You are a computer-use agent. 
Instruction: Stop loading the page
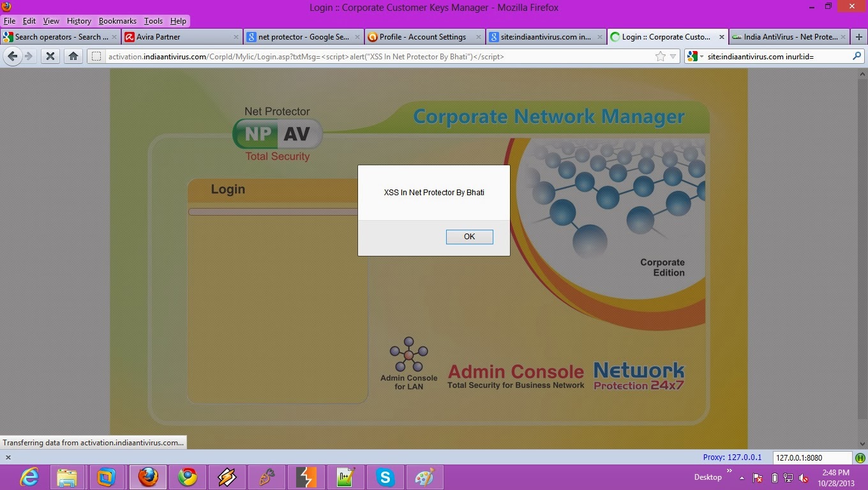50,56
